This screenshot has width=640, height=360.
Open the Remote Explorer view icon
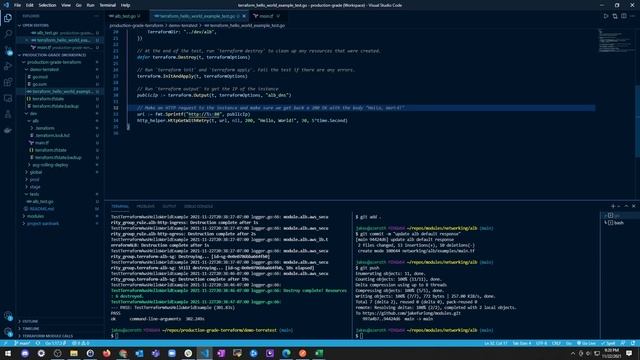tap(8, 98)
